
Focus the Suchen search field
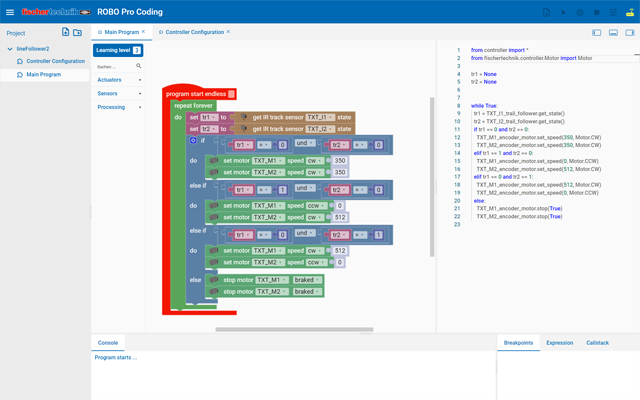[x=115, y=66]
